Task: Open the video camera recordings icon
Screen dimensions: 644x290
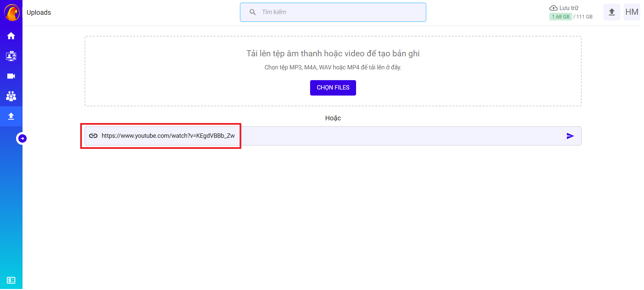Action: click(11, 76)
